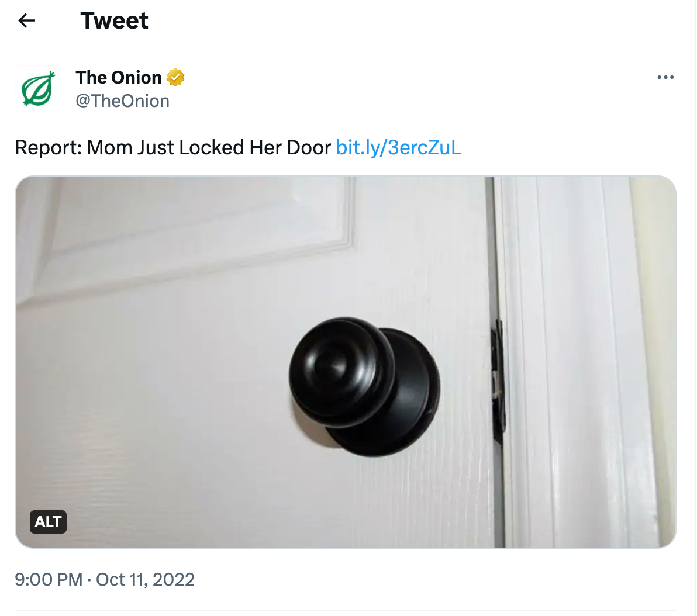Click the black latch plate on door edge
Viewport: 697px width, 616px height.
[498, 382]
